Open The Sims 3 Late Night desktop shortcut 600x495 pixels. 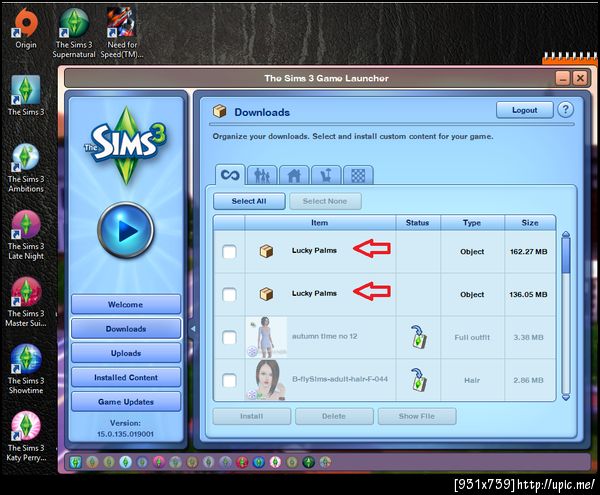click(26, 235)
